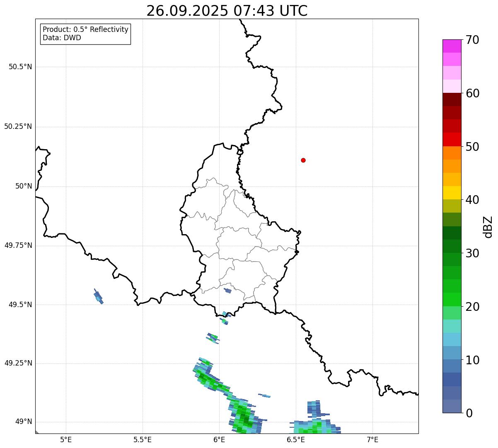Click the colorbar tick label 50
This screenshot has width=498, height=448.
(473, 147)
